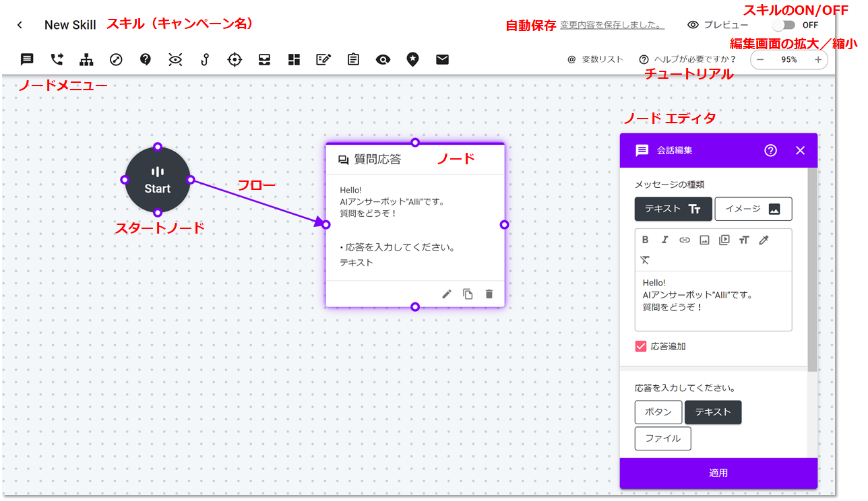Choose the solid eye node icon in toolbar
The height and width of the screenshot is (501, 868).
[x=383, y=59]
